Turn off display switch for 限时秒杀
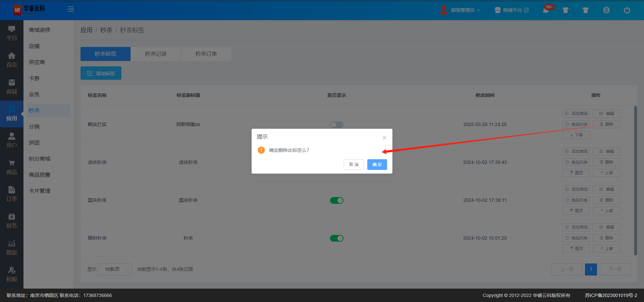Image resolution: width=644 pixels, height=302 pixels. coord(336,238)
